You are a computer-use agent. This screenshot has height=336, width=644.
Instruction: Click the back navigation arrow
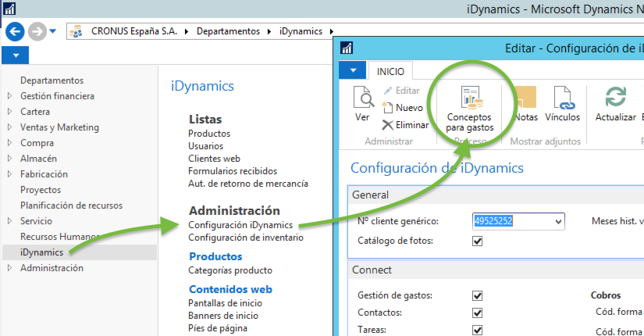[15, 32]
